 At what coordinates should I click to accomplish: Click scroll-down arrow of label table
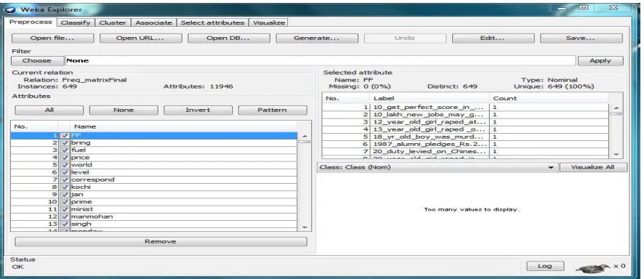(x=616, y=154)
